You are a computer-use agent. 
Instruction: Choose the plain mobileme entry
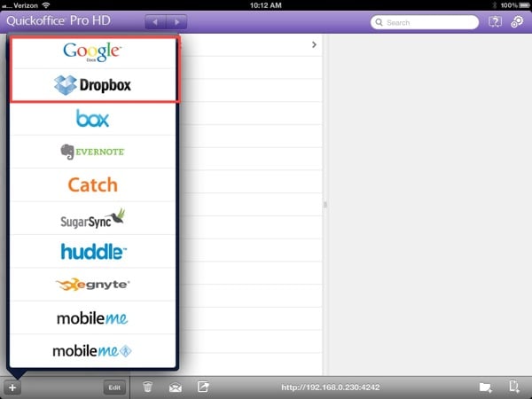tap(92, 318)
